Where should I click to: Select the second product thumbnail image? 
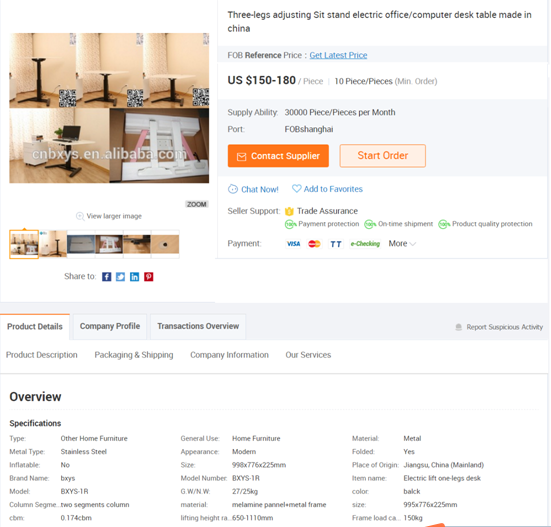click(x=53, y=244)
